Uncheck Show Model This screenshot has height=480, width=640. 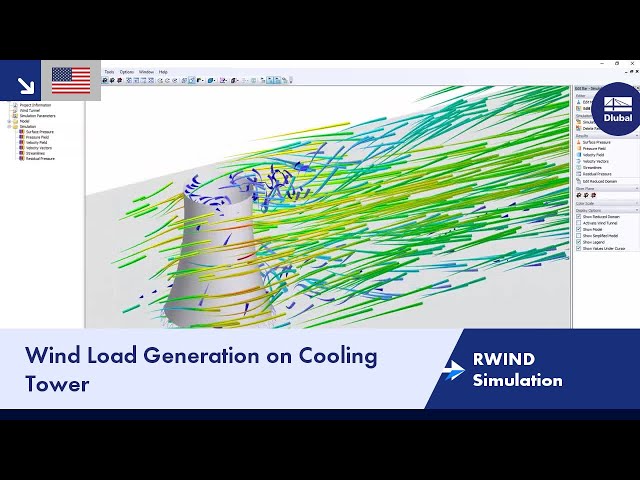[x=578, y=229]
